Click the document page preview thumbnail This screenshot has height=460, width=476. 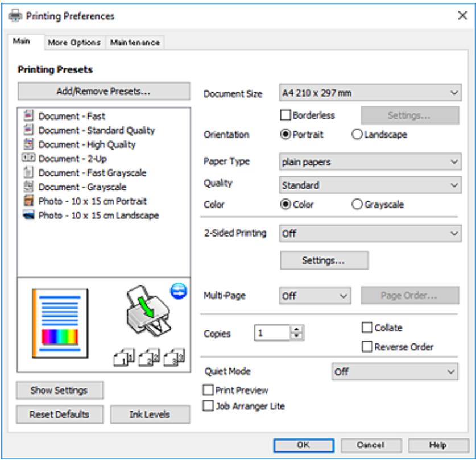pyautogui.click(x=60, y=324)
